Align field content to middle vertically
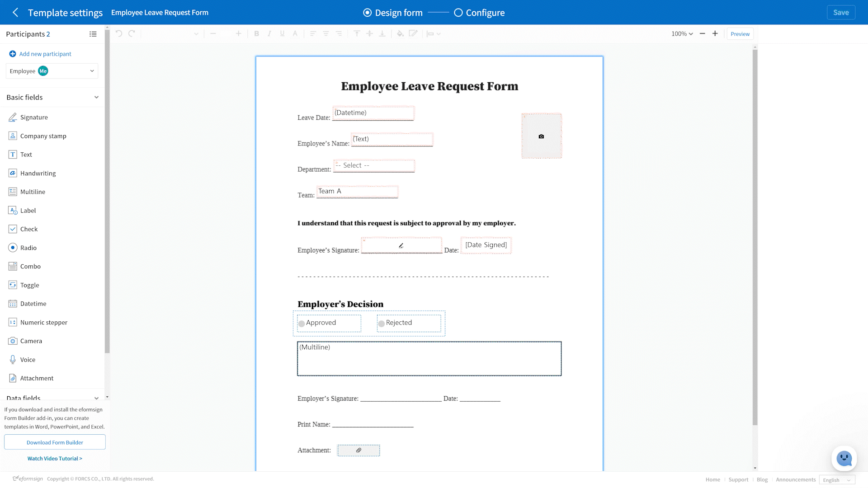The image size is (868, 488). (369, 33)
